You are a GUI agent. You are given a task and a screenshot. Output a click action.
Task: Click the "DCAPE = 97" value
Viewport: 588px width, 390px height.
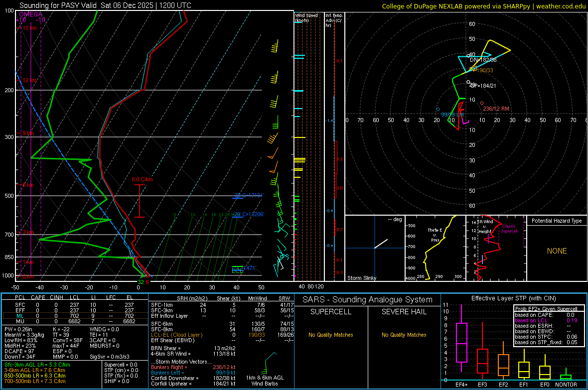19,351
